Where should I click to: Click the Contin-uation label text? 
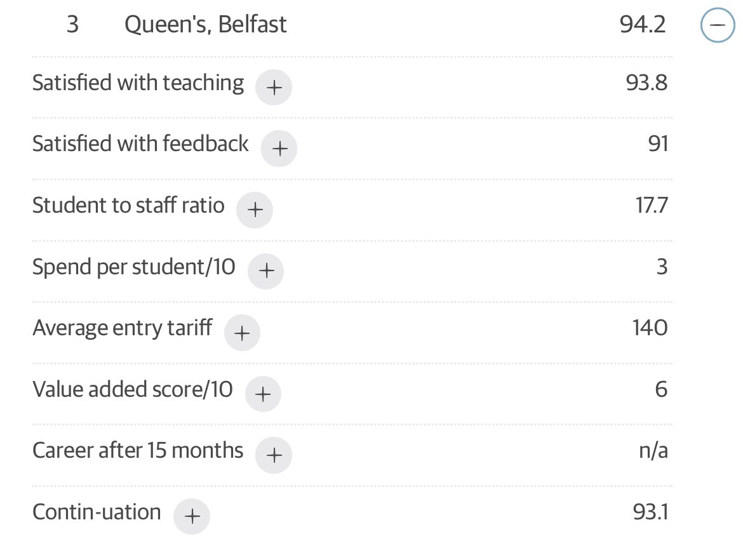(x=97, y=512)
